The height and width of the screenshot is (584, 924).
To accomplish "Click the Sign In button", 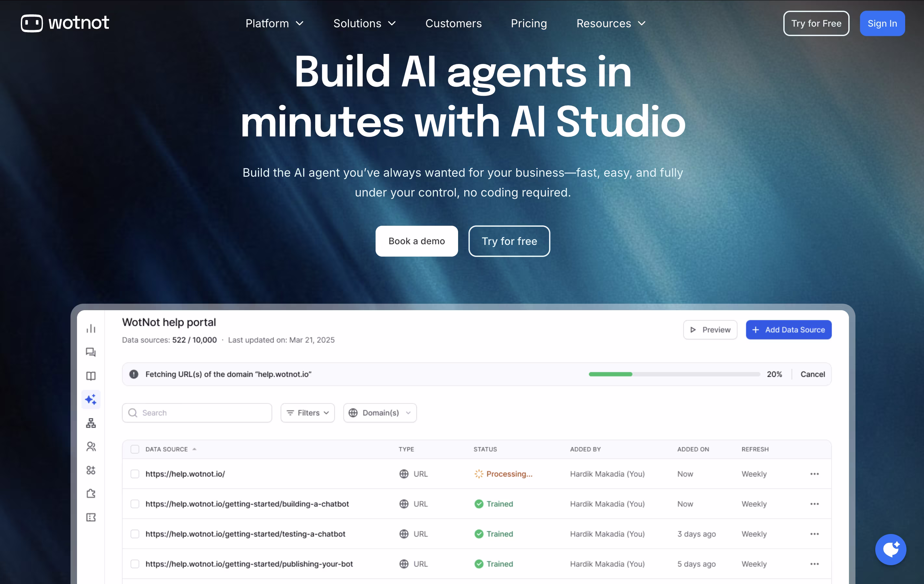I will click(x=882, y=23).
